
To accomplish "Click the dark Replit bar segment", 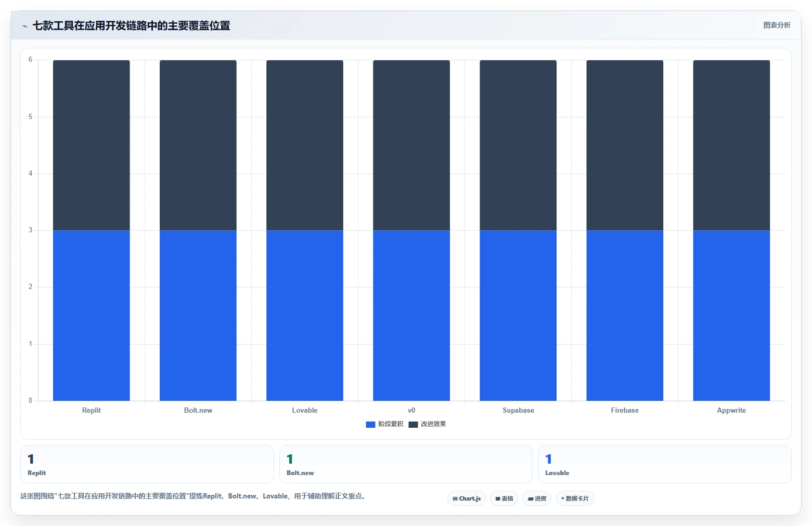I will (92, 145).
